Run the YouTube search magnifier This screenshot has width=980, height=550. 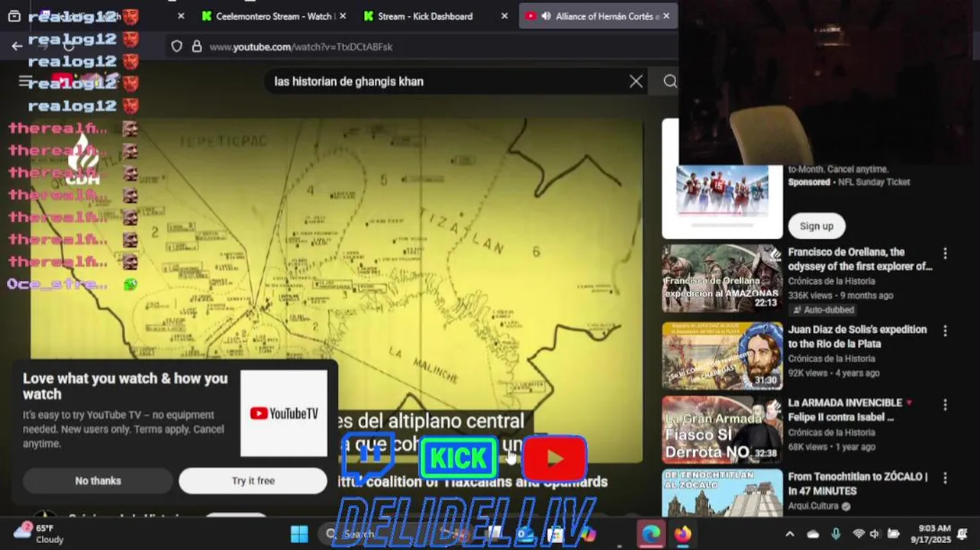(669, 82)
